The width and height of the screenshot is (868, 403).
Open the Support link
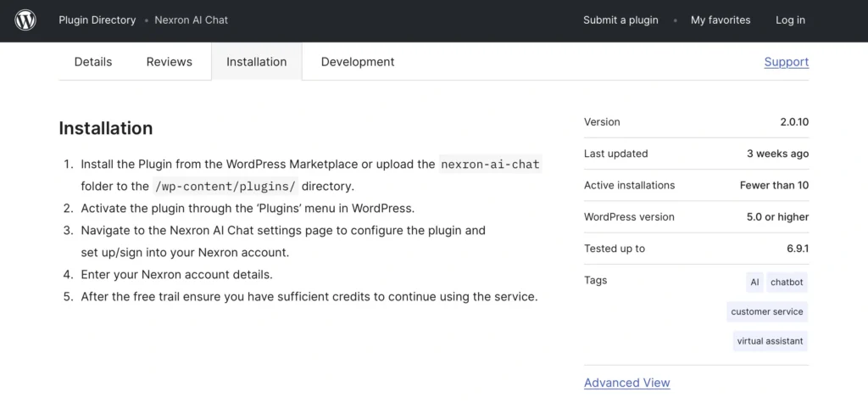coord(786,62)
